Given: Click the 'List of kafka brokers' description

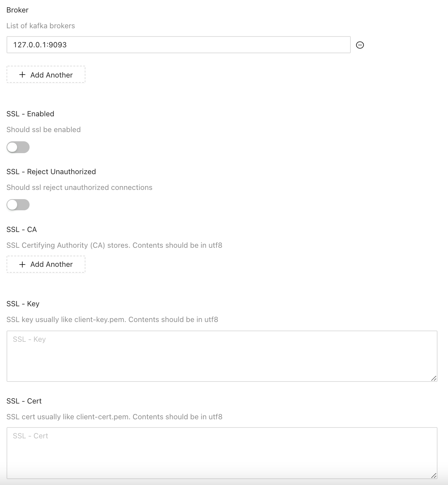Looking at the screenshot, I should [41, 26].
